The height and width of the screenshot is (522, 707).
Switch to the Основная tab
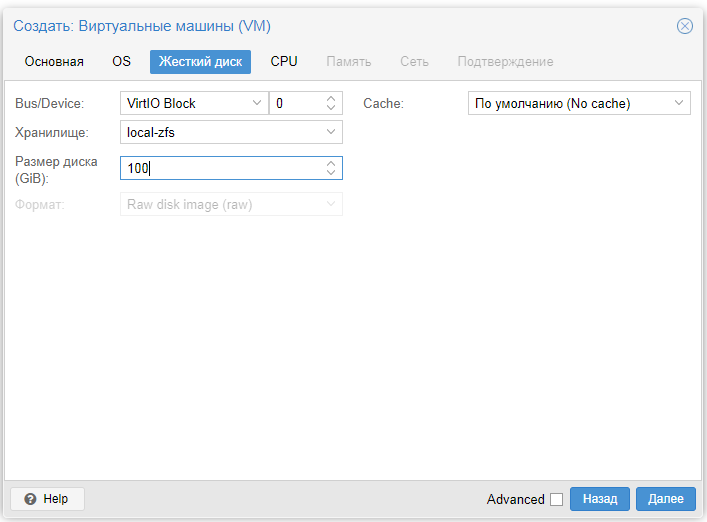(54, 62)
